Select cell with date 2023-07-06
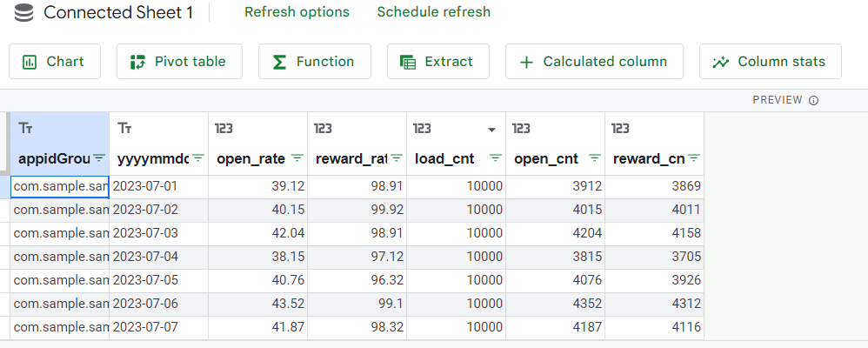Image resolution: width=868 pixels, height=348 pixels. [x=159, y=304]
